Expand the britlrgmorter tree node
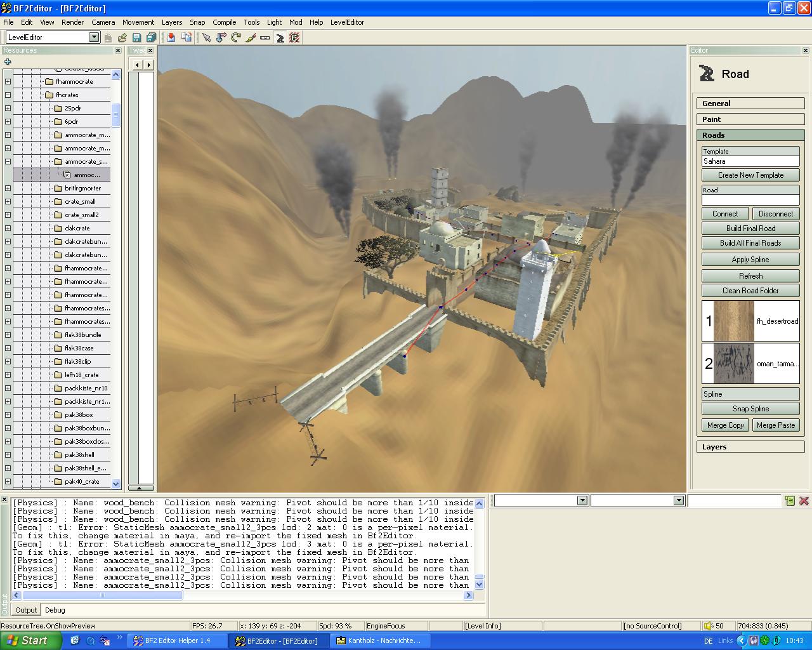Screen dimensions: 812x650 (8, 188)
